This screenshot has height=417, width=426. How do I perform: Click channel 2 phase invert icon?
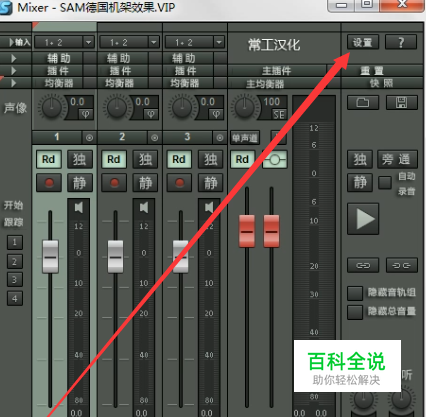click(151, 114)
